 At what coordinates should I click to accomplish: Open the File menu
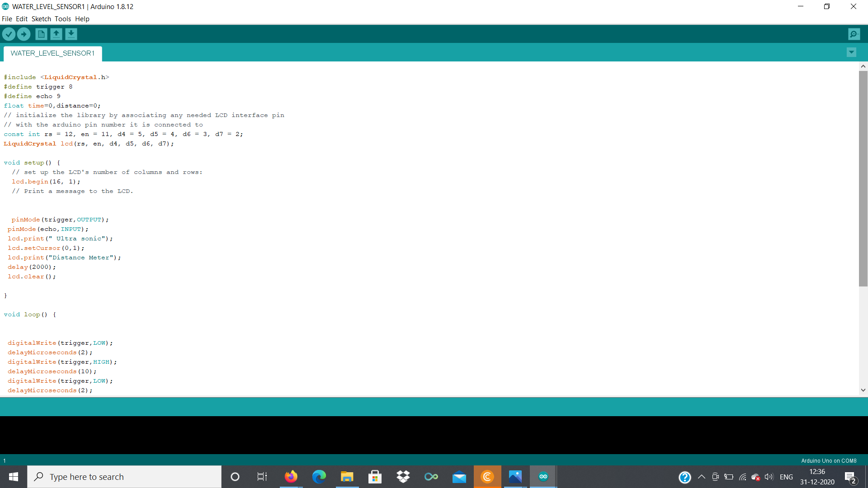[7, 19]
